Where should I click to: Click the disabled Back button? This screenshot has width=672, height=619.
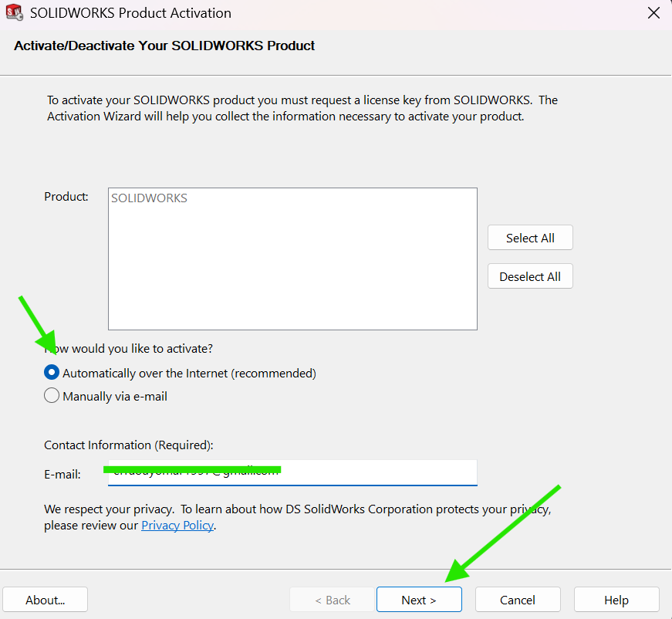click(x=333, y=599)
